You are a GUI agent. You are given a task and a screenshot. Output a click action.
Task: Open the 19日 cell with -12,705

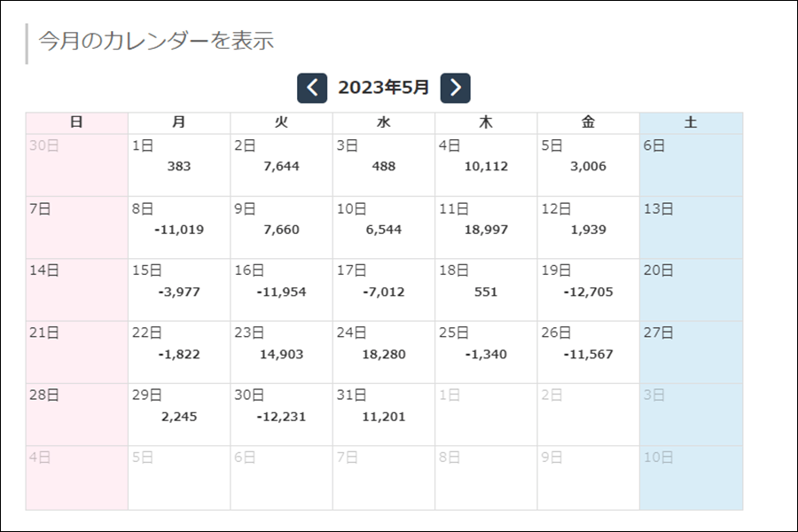(589, 290)
